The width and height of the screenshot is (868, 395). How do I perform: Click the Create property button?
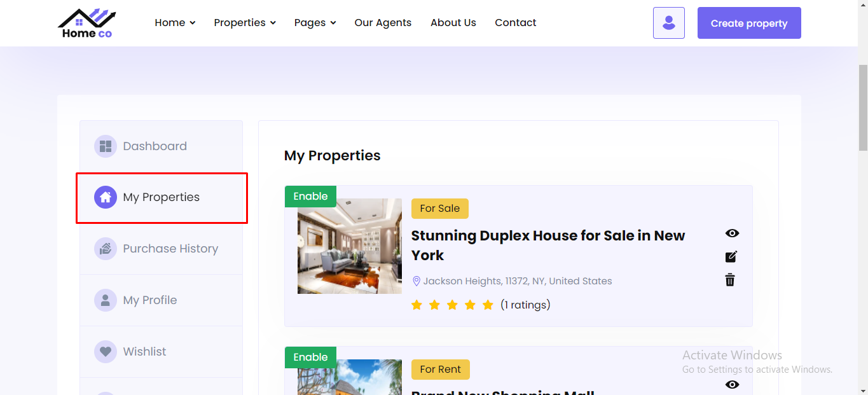748,24
